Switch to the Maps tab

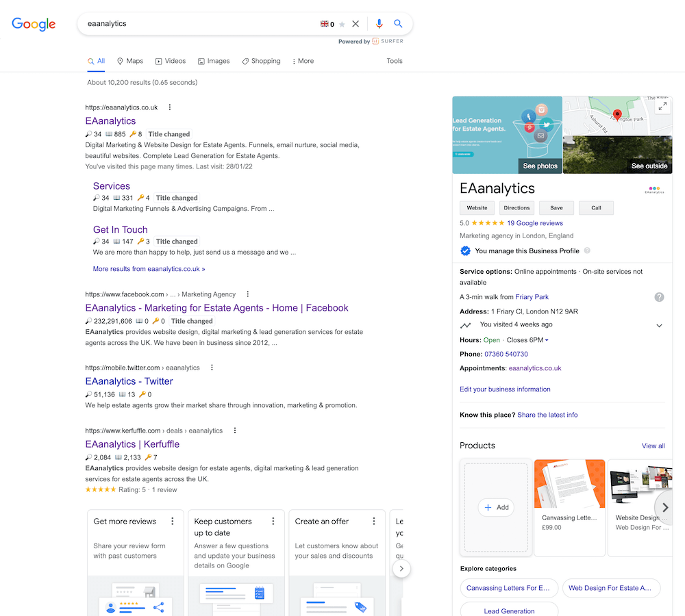[x=130, y=61]
